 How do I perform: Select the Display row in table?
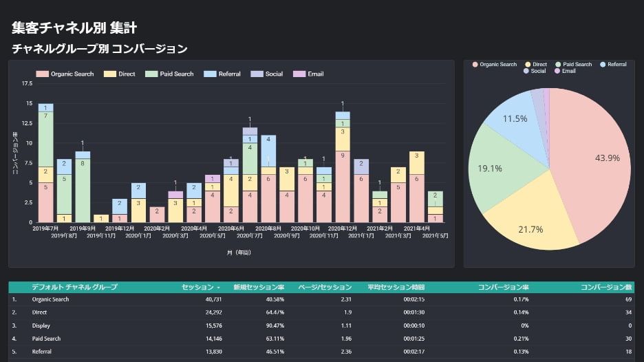tap(321, 326)
